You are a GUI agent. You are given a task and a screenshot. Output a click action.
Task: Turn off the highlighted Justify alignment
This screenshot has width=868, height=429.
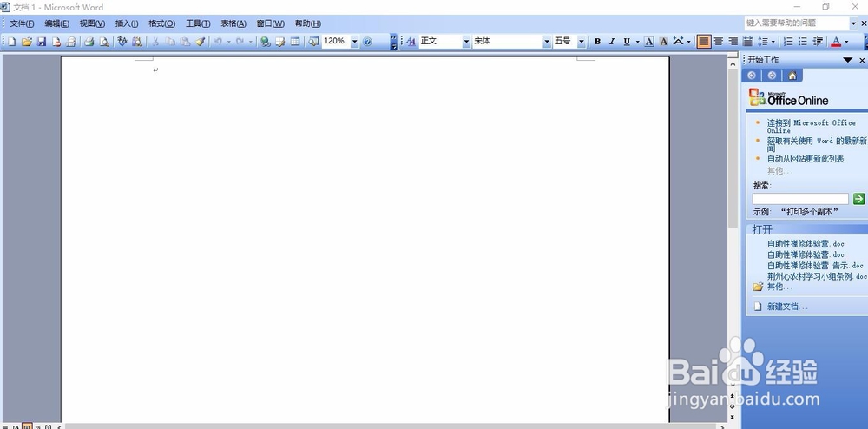pyautogui.click(x=704, y=42)
